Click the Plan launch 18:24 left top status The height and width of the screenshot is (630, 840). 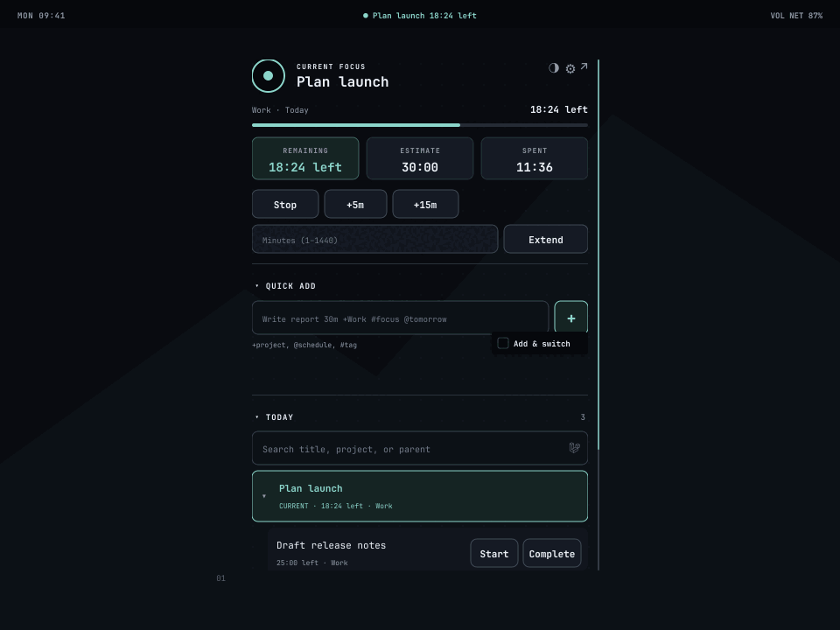point(419,16)
